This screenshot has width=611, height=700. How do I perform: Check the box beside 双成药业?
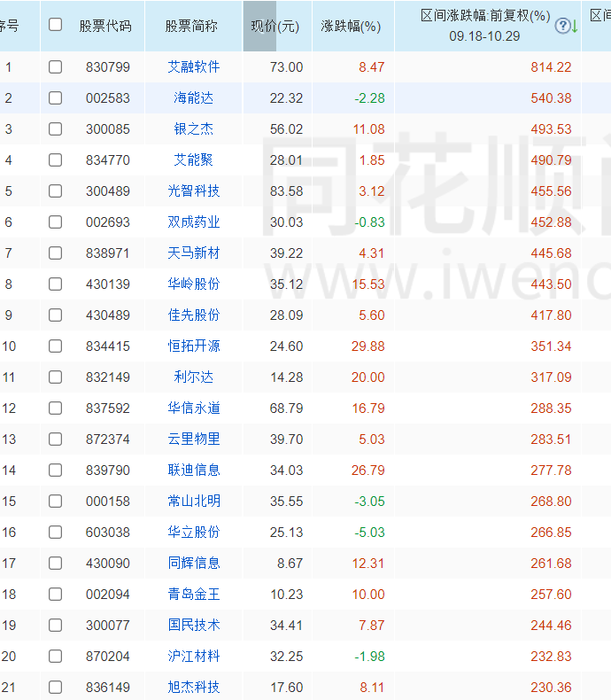pyautogui.click(x=55, y=222)
